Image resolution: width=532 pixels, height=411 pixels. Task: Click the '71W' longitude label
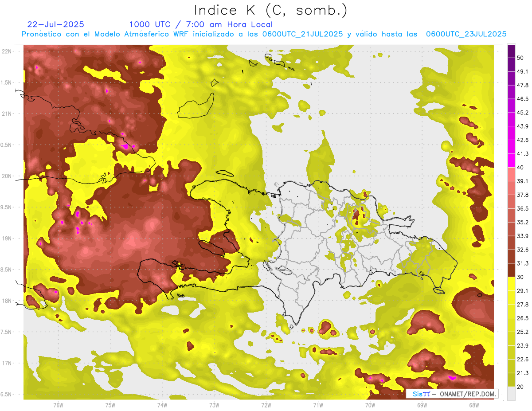tap(318, 405)
